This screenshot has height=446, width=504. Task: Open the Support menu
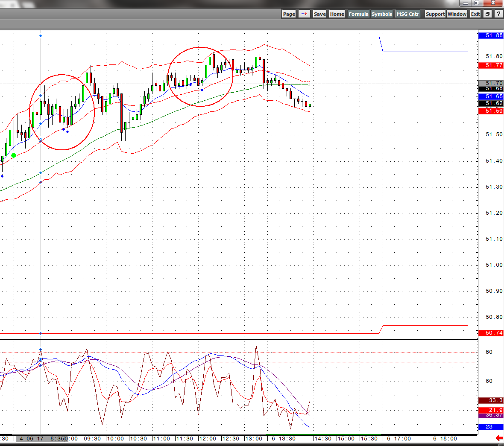pos(435,14)
